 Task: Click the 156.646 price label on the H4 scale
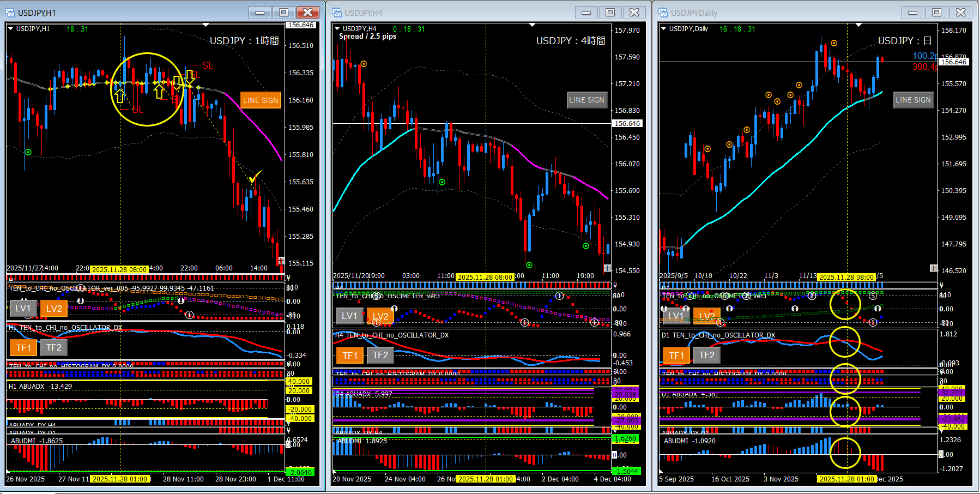(627, 124)
